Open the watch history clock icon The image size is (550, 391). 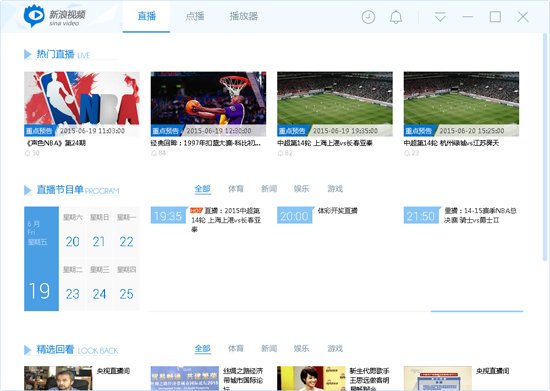[x=368, y=17]
